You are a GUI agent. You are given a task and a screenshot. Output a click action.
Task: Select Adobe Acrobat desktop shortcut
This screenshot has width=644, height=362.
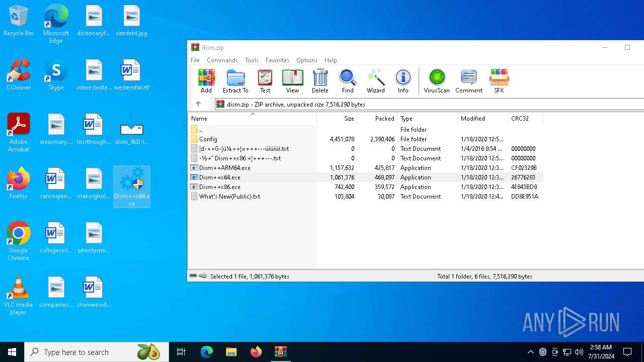click(x=19, y=133)
